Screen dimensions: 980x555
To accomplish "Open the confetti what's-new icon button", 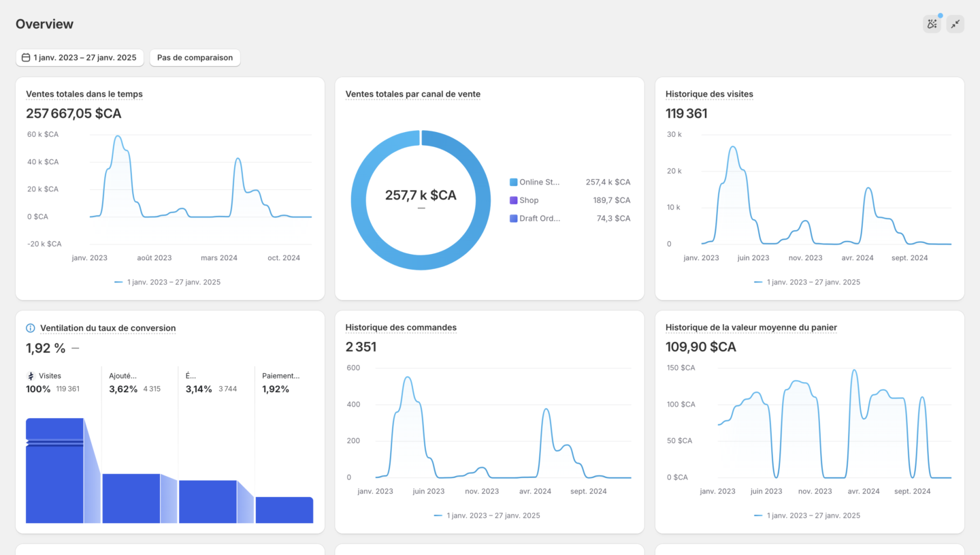I will pyautogui.click(x=932, y=25).
